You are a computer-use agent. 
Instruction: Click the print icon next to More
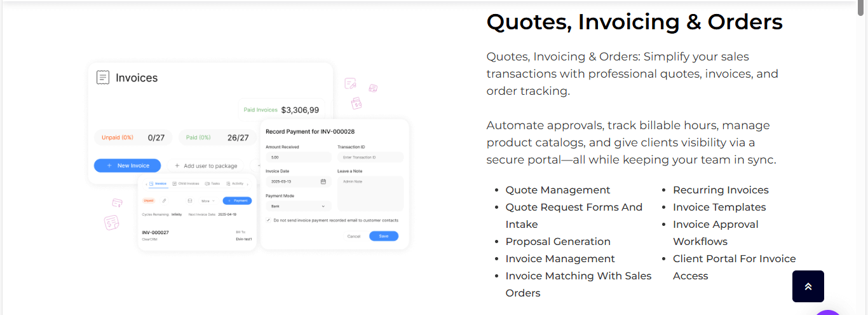[189, 200]
